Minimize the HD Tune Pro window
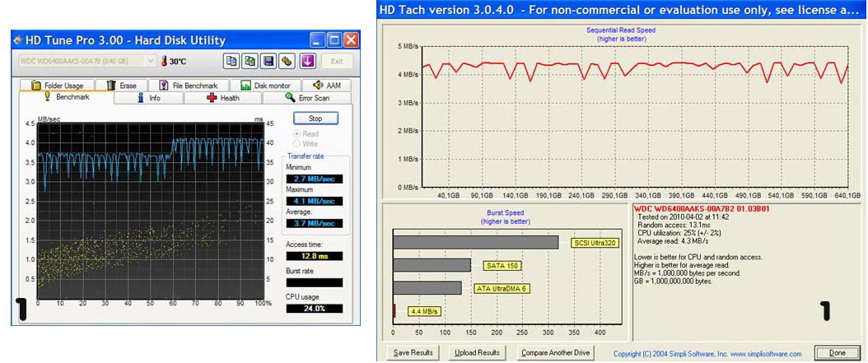 [x=316, y=40]
